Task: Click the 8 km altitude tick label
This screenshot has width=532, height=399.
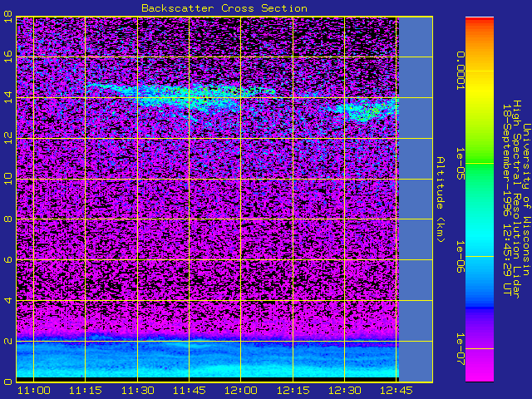Action: [x=8, y=219]
